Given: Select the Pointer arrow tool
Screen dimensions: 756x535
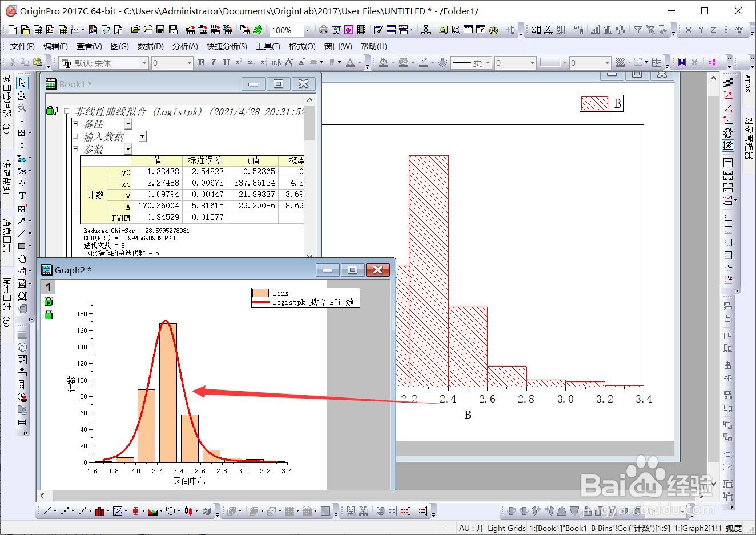Looking at the screenshot, I should click(x=22, y=83).
